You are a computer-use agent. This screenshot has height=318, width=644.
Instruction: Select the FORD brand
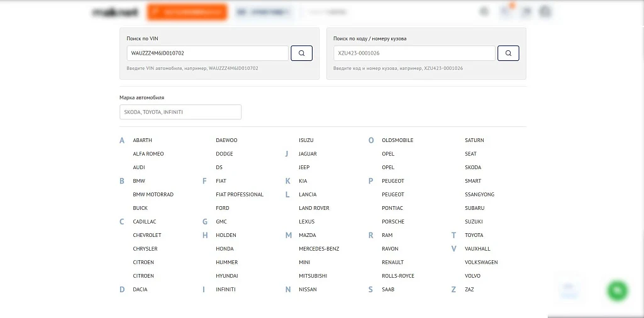pyautogui.click(x=222, y=208)
